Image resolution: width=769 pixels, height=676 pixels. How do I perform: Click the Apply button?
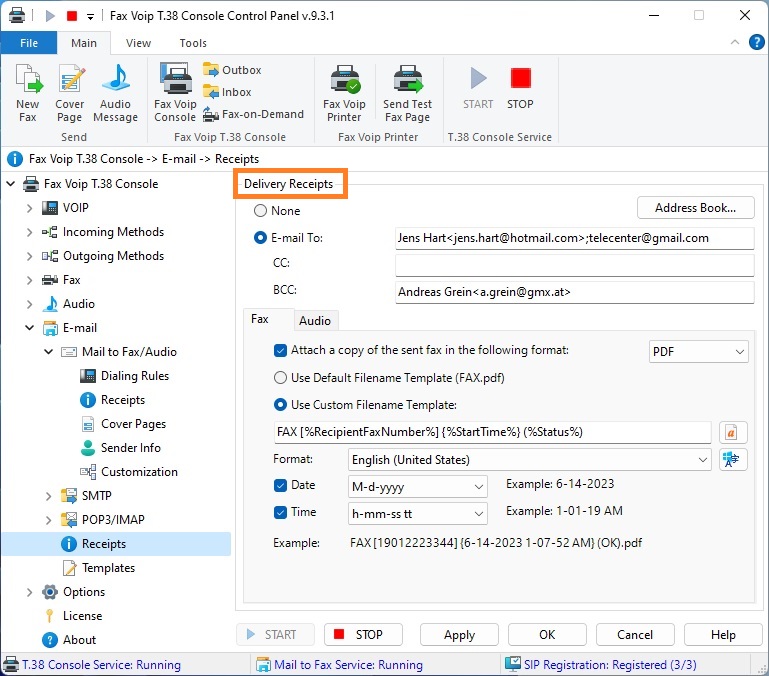point(459,635)
